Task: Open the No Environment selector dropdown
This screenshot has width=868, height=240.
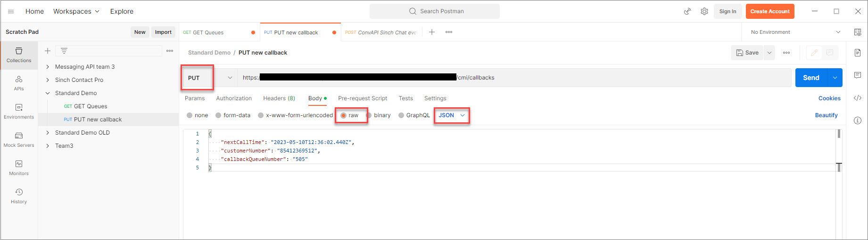Action: click(795, 32)
